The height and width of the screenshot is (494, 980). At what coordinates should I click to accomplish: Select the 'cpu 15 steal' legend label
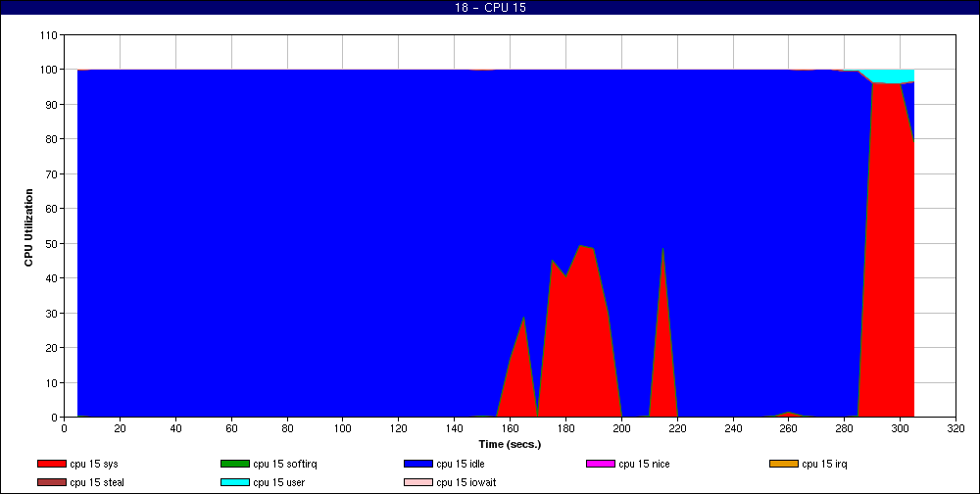tap(97, 483)
